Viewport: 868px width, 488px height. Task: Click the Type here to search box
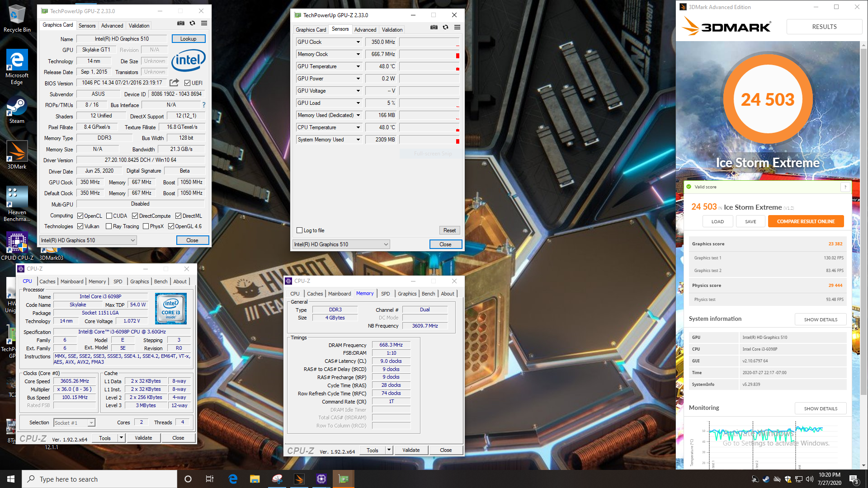(x=99, y=479)
